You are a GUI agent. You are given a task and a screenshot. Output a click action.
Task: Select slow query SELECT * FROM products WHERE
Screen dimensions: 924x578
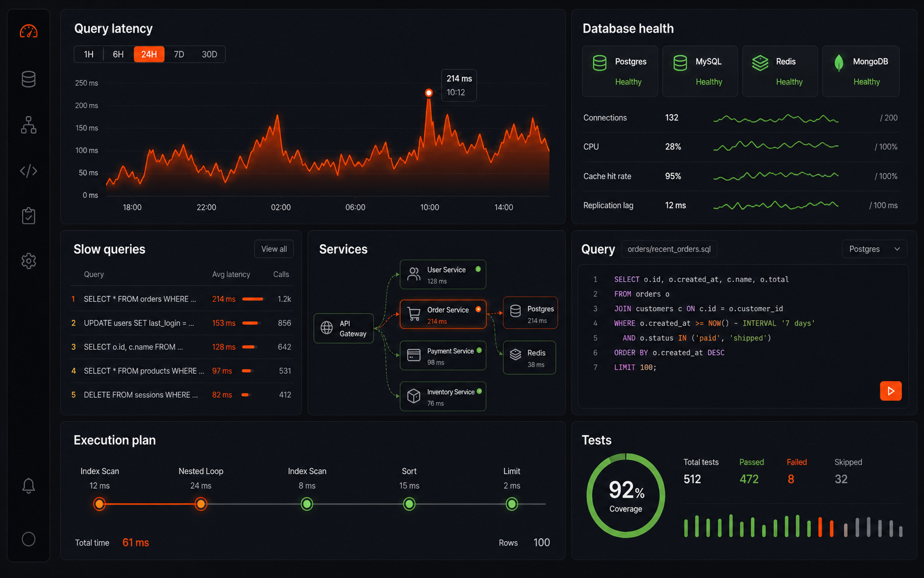click(181, 371)
